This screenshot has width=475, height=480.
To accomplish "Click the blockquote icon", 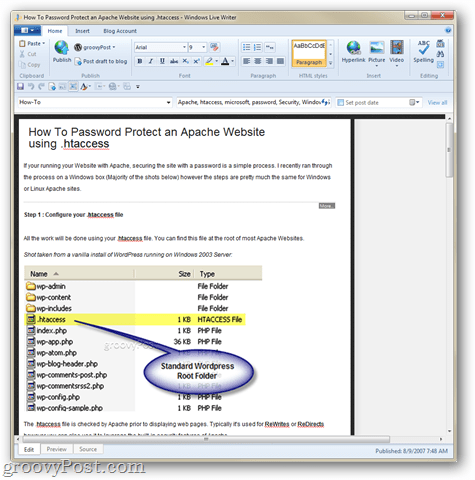I will [270, 47].
